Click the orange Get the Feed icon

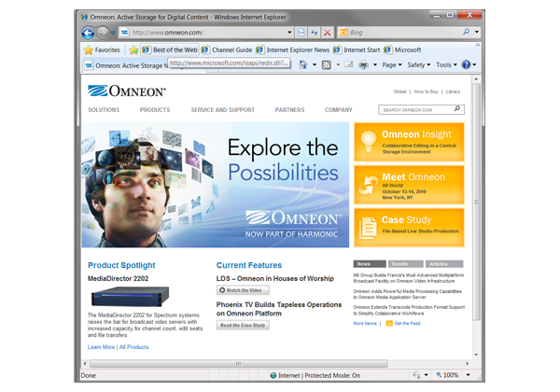388,323
